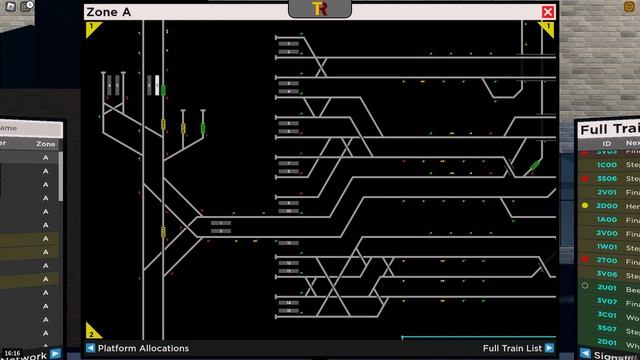Open Full Train List panel
640x360 pixels.
pos(512,348)
